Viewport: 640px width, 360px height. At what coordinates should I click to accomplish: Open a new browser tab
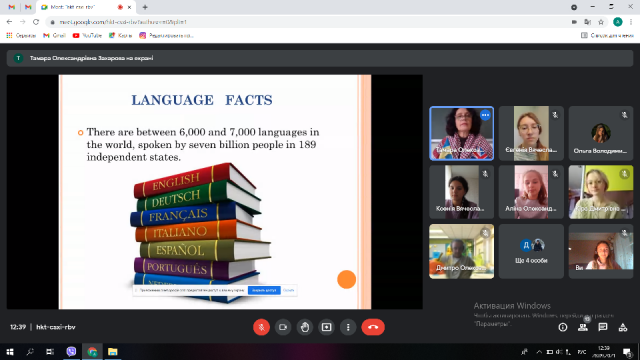(145, 7)
